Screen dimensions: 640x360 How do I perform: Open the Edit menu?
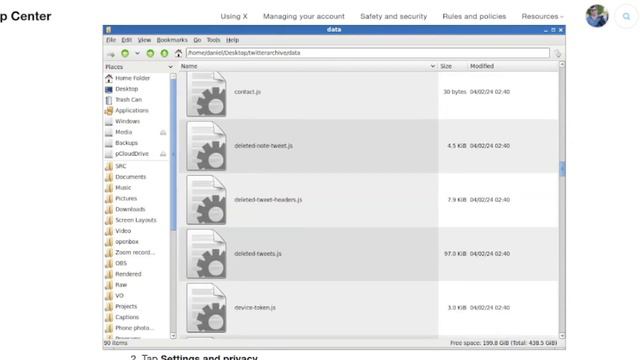tap(127, 40)
